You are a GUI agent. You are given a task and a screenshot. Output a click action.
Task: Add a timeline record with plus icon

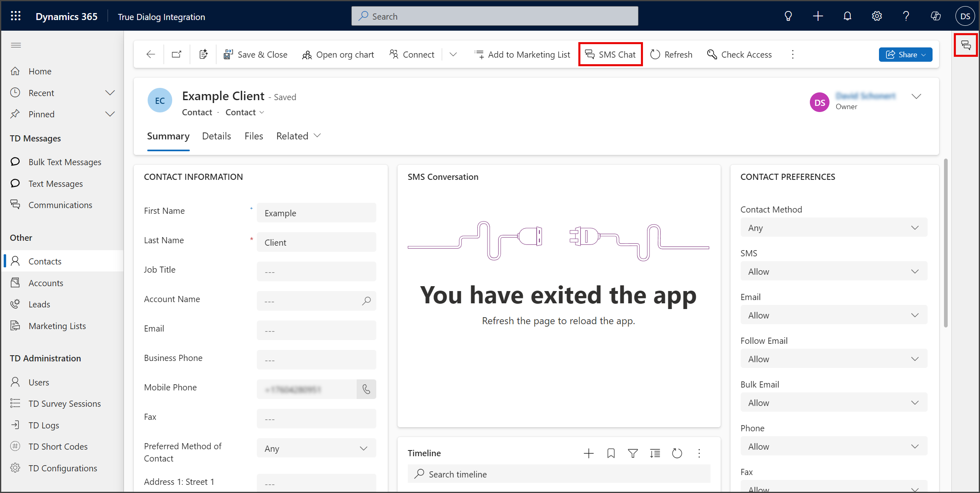tap(589, 453)
